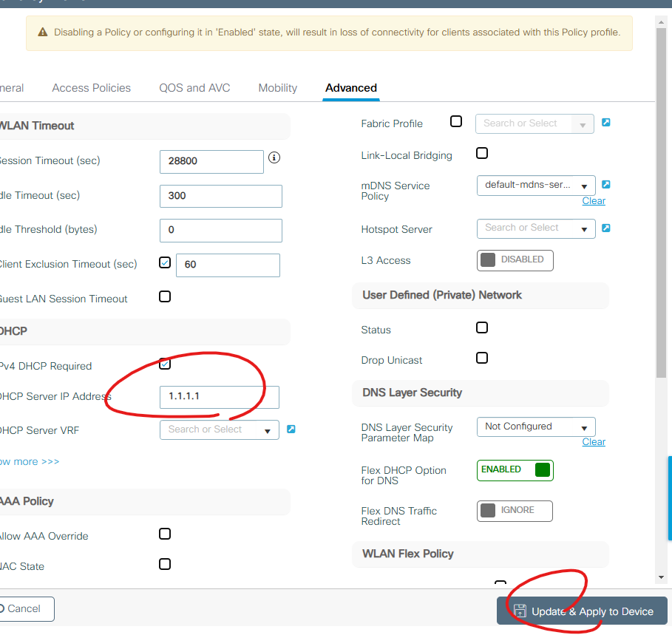Click Client Exclusion Timeout value field
Image resolution: width=672 pixels, height=635 pixels.
[228, 265]
